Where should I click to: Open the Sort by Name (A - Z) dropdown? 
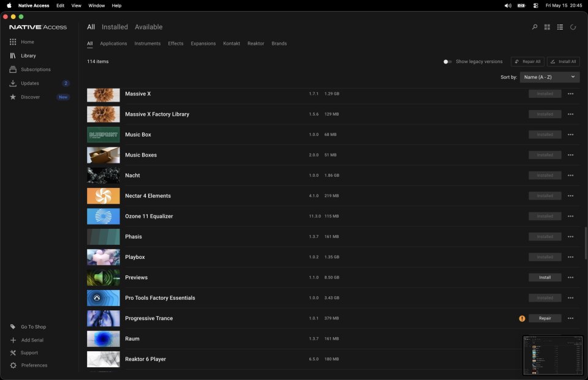coord(549,77)
